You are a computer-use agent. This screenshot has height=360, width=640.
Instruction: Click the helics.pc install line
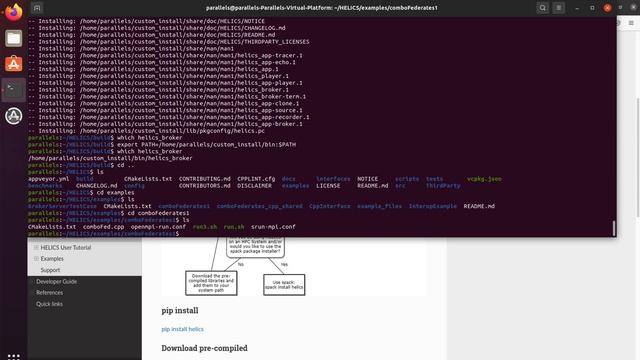(146, 131)
